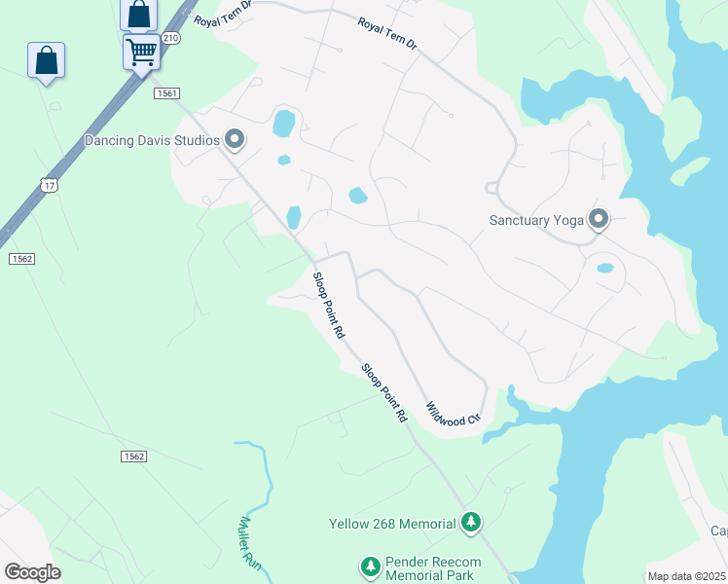Click the 1561 road number badge
Image resolution: width=728 pixels, height=584 pixels.
click(x=166, y=93)
